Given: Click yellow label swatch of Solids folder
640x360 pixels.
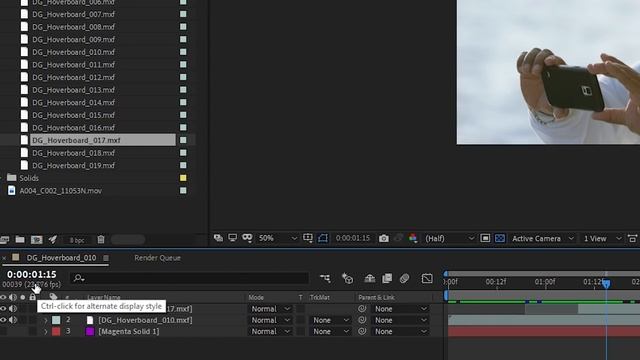Looking at the screenshot, I should (183, 178).
